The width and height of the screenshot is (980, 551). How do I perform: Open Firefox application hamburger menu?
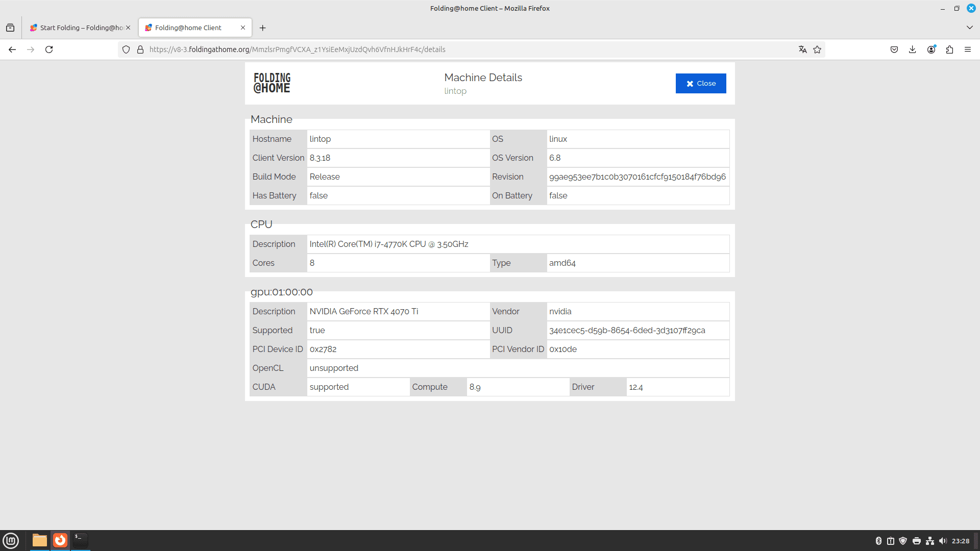pyautogui.click(x=967, y=49)
